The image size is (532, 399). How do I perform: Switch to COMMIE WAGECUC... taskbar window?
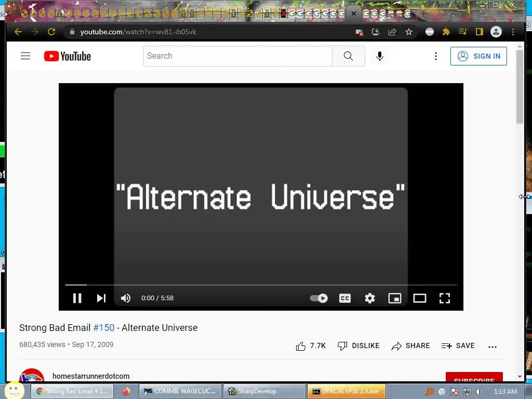(x=180, y=391)
